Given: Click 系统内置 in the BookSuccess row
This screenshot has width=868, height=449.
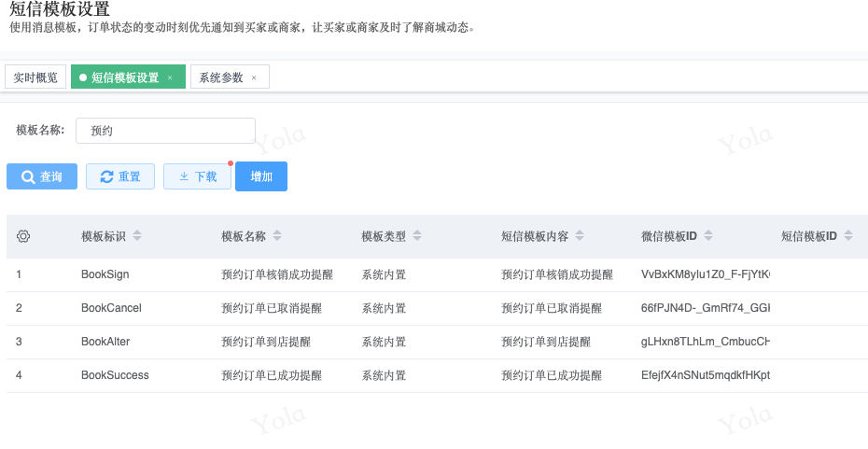Looking at the screenshot, I should [x=384, y=375].
